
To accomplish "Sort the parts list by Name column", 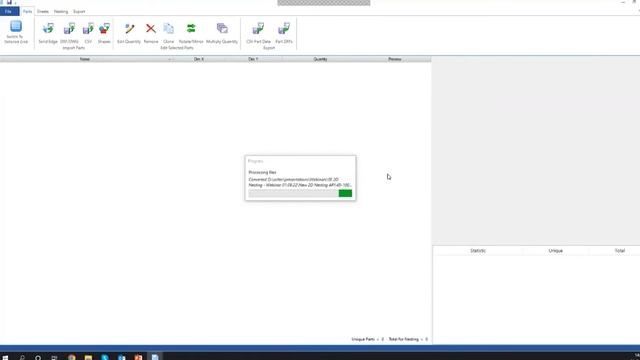I will click(x=85, y=59).
